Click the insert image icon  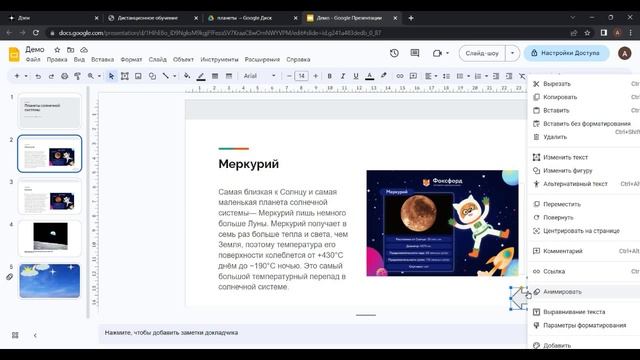click(138, 76)
